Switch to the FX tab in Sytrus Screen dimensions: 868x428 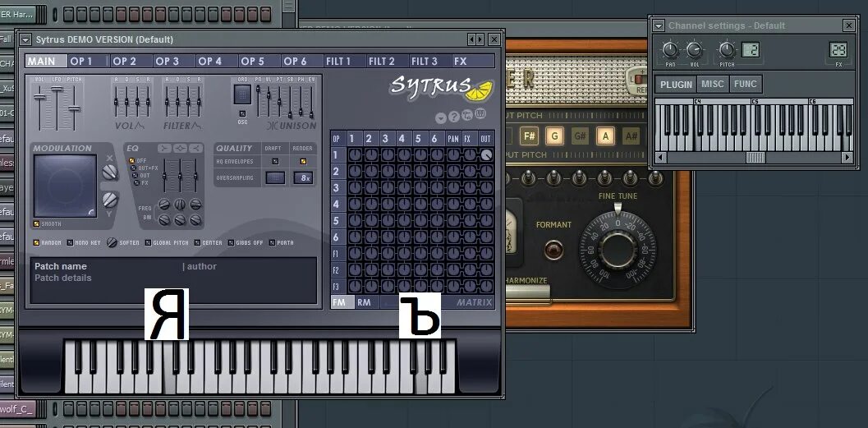coord(473,61)
